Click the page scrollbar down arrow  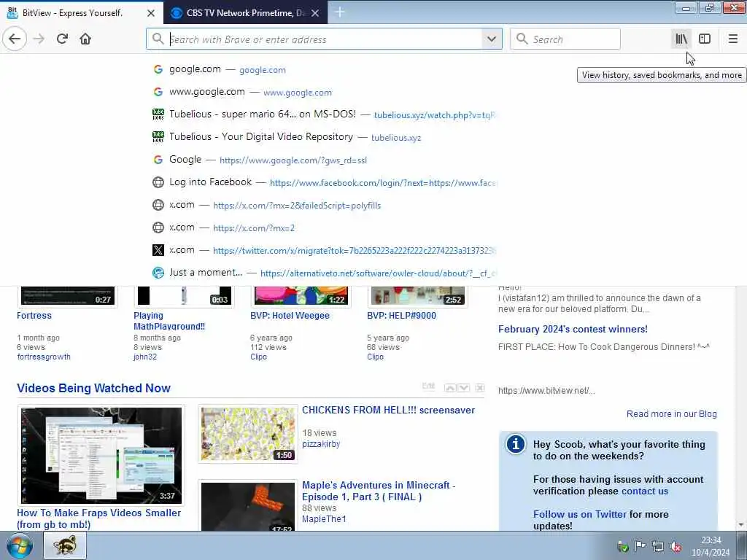[741, 525]
